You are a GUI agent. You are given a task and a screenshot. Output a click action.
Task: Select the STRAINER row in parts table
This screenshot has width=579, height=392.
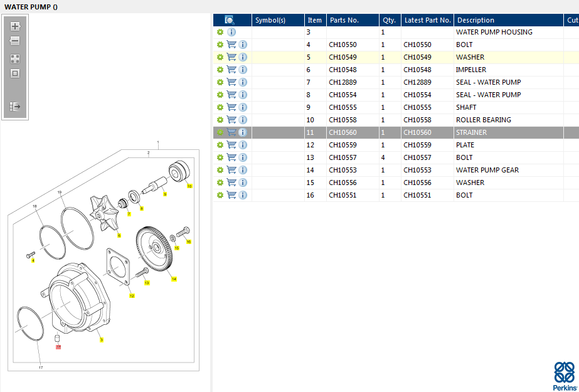click(470, 132)
